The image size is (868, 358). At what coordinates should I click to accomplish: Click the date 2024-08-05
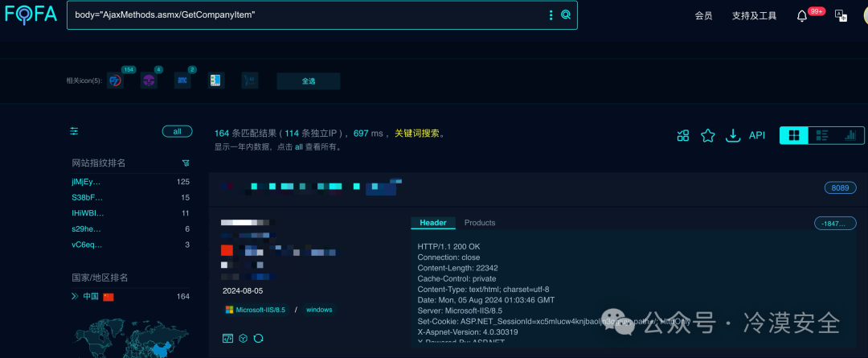coord(243,291)
